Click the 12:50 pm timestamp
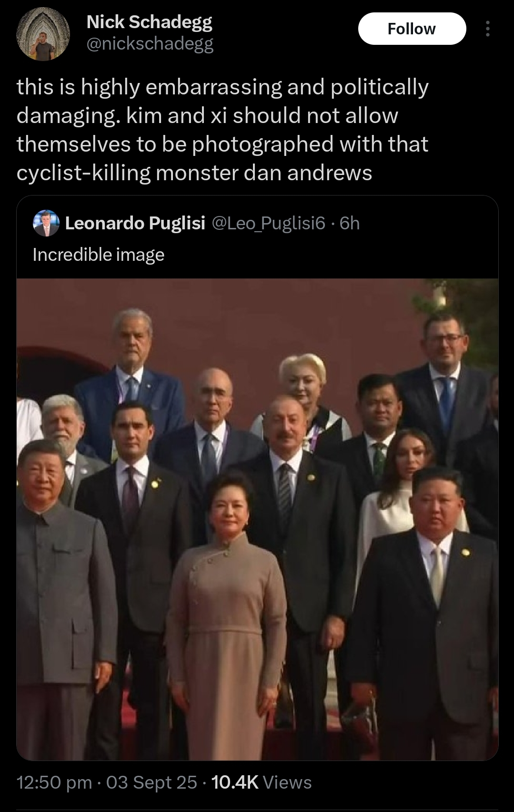The width and height of the screenshot is (514, 812). (54, 782)
